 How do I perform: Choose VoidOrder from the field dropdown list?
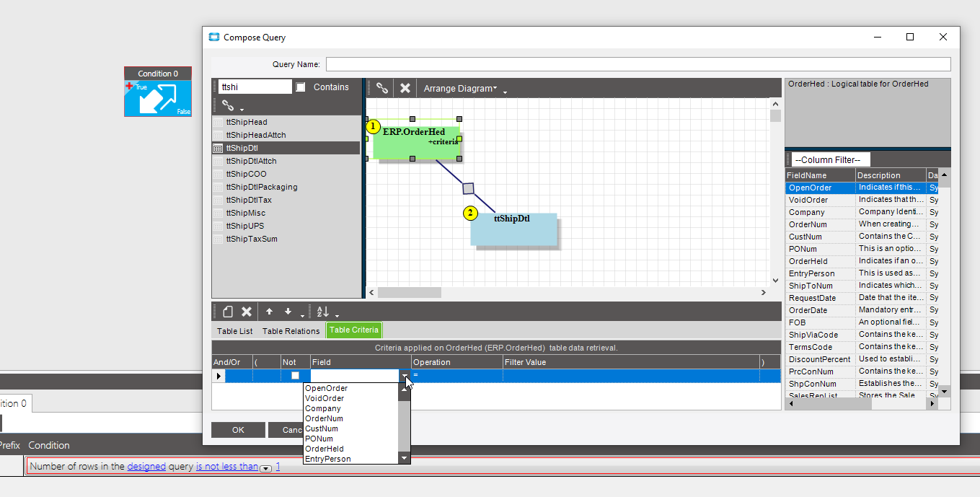click(x=351, y=398)
